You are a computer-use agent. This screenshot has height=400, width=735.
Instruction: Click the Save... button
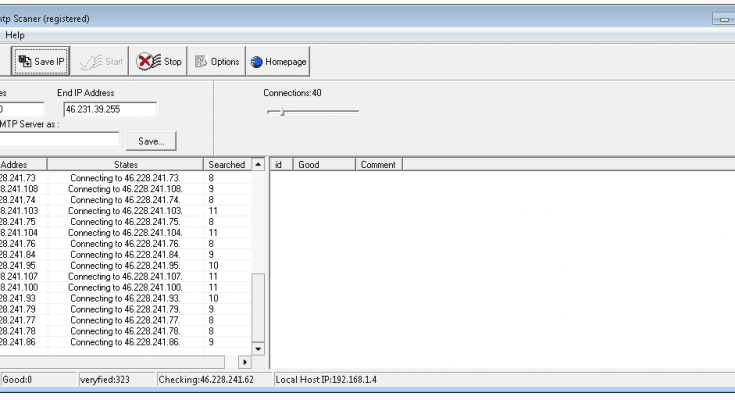tap(151, 141)
